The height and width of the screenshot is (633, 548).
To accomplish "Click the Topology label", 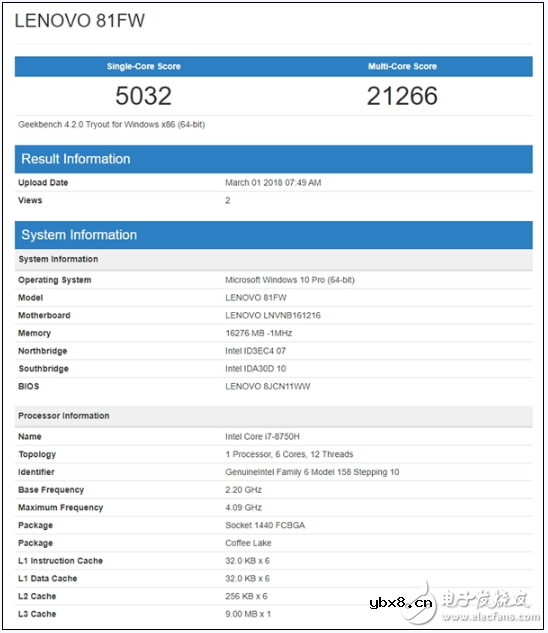I will click(37, 454).
